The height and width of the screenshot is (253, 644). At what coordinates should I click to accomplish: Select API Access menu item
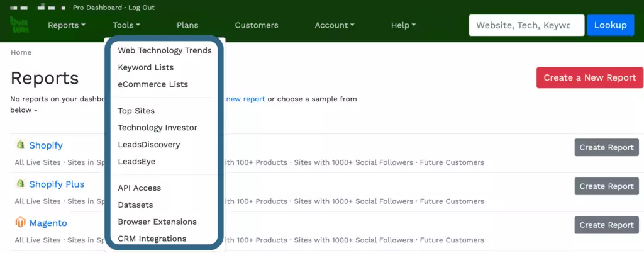pyautogui.click(x=140, y=188)
